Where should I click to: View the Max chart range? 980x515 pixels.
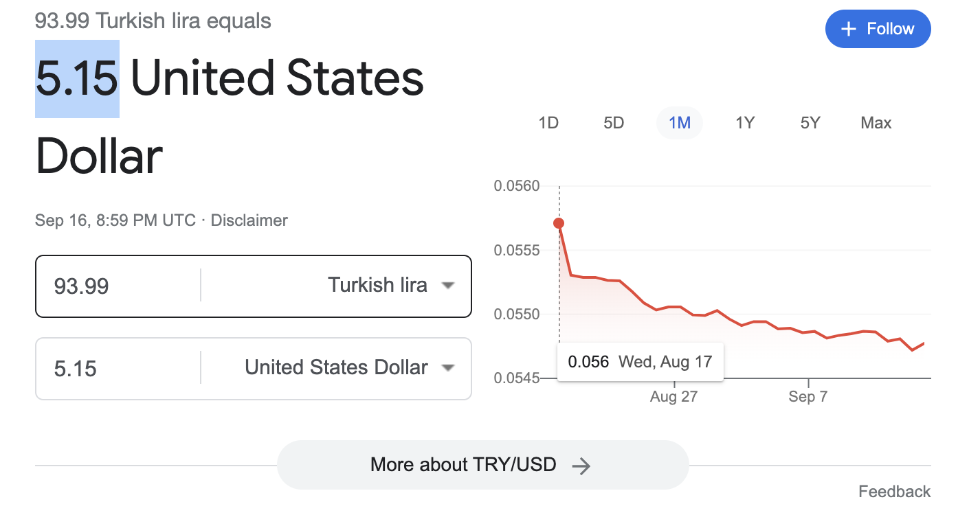pyautogui.click(x=876, y=123)
